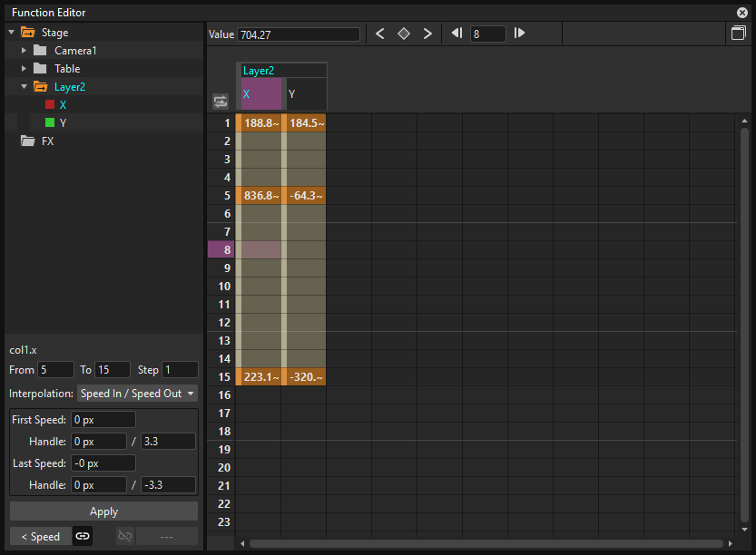Viewport: 756px width, 555px height.
Task: Select keyframe cell 223.1
Action: point(259,376)
